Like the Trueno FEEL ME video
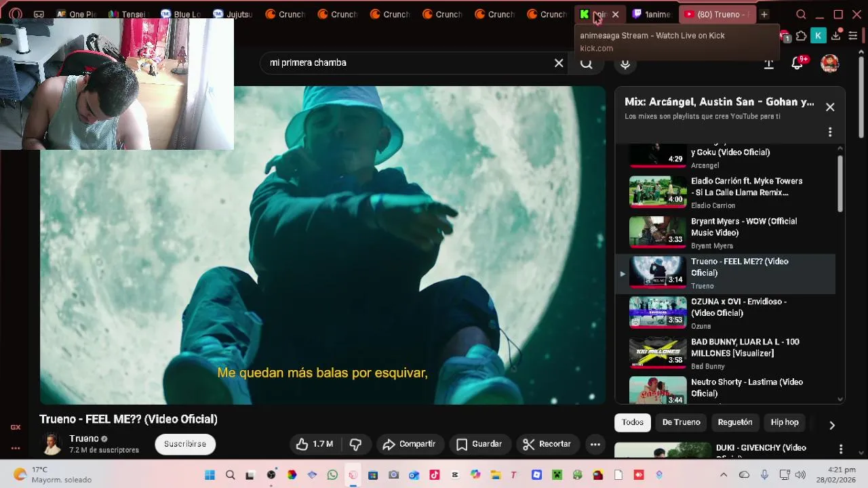The height and width of the screenshot is (488, 868). [315, 444]
